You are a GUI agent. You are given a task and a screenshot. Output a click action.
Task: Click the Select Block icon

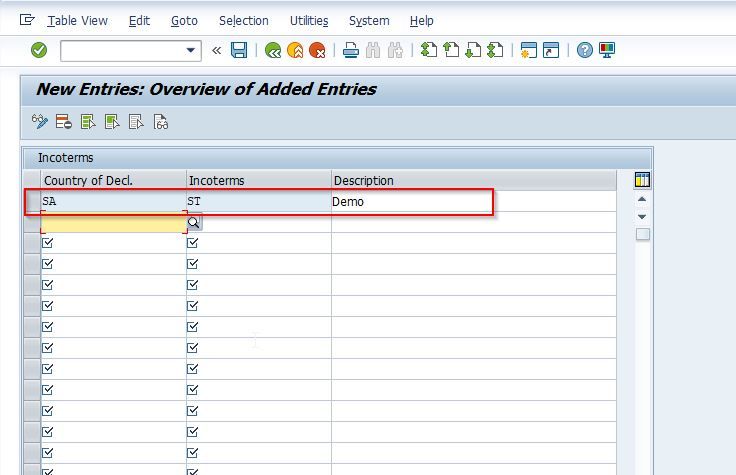point(112,122)
